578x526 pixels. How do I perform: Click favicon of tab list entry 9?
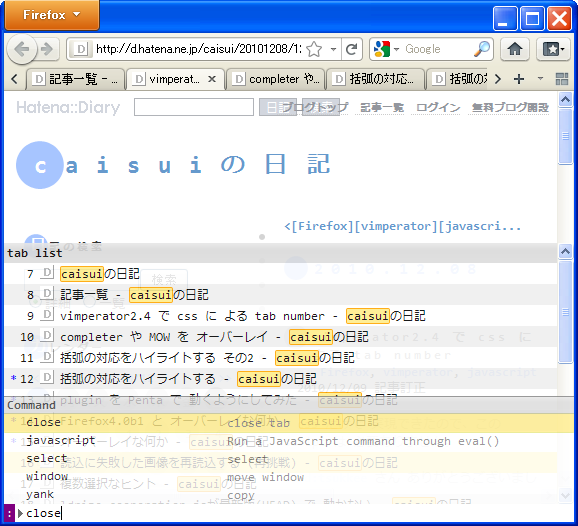(x=47, y=315)
